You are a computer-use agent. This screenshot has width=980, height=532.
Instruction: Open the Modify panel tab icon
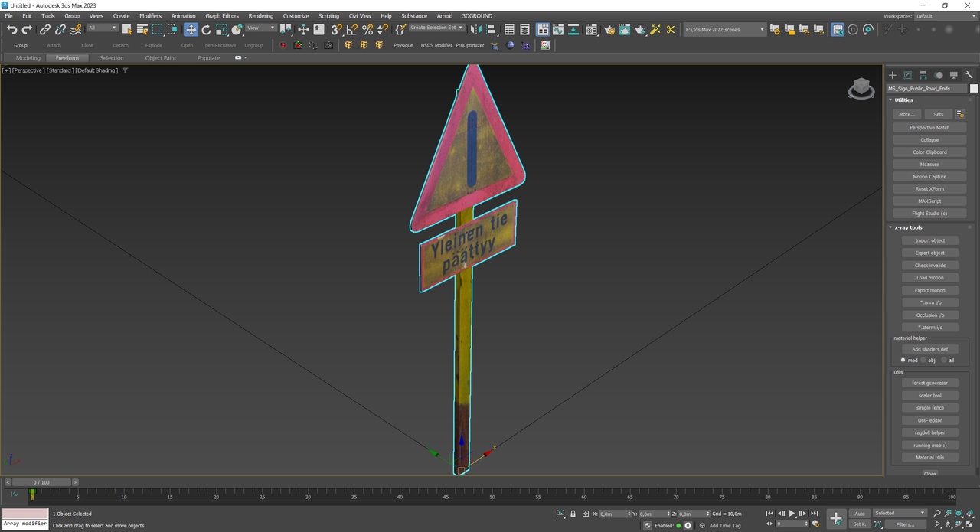click(x=907, y=75)
